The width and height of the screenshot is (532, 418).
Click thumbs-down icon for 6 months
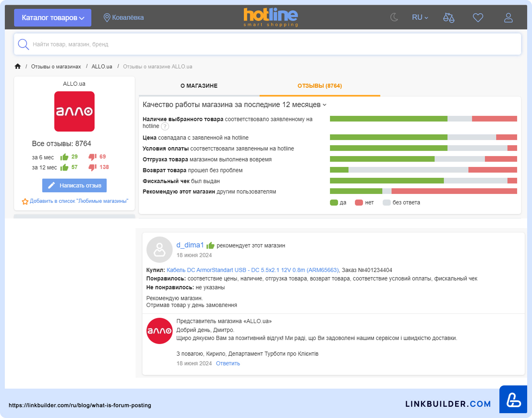(93, 157)
